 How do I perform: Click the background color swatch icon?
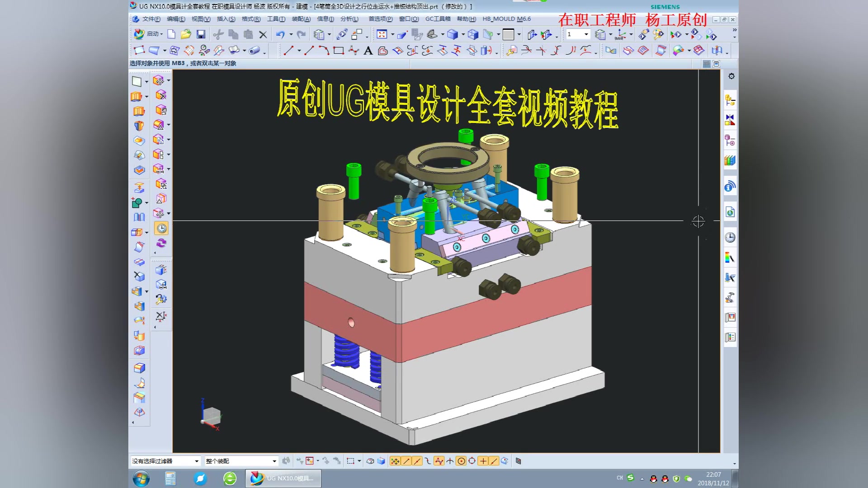coord(508,34)
